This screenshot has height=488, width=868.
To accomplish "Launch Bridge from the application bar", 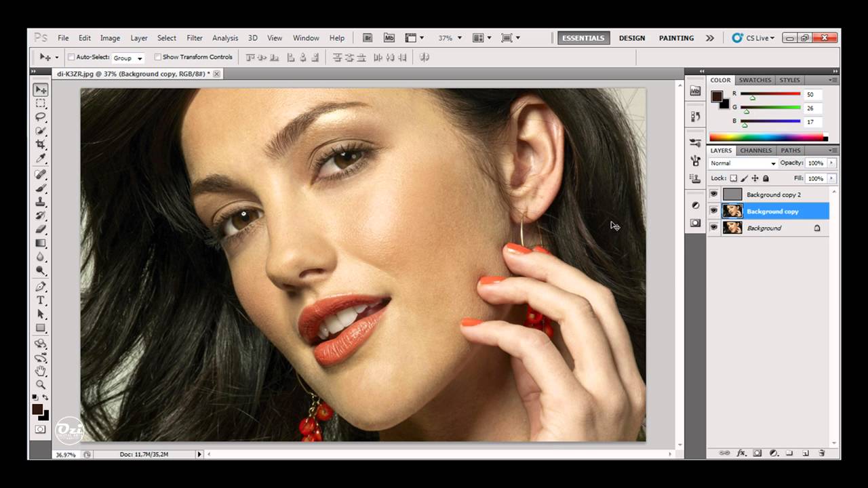I will pos(368,38).
